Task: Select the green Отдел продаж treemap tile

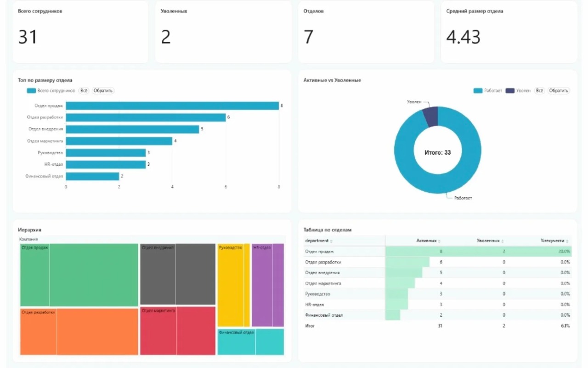Action: (x=79, y=275)
